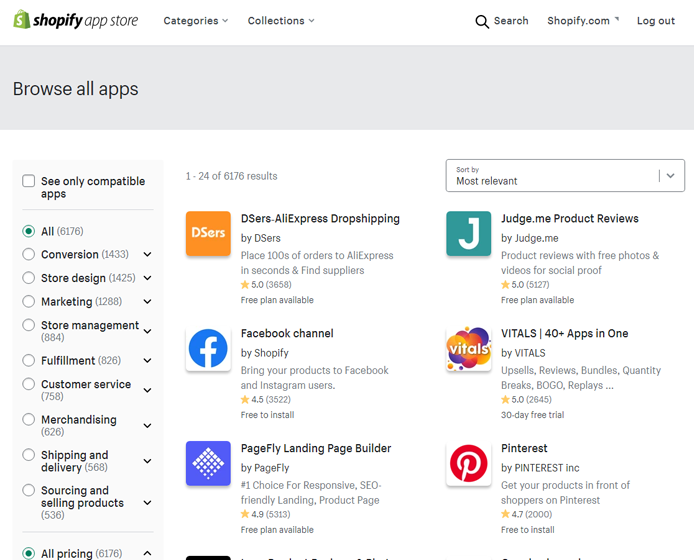This screenshot has width=694, height=560.
Task: Select the Store design radio button
Action: 29,278
